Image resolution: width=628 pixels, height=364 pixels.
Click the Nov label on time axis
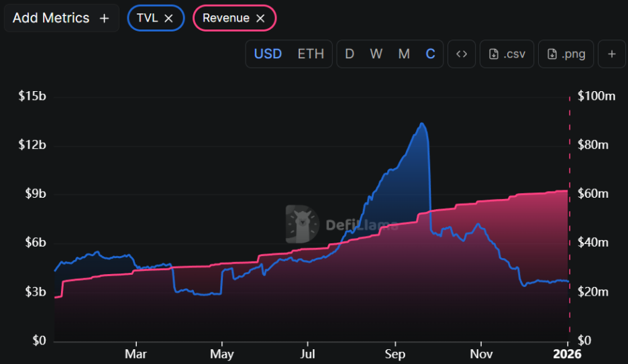click(481, 354)
